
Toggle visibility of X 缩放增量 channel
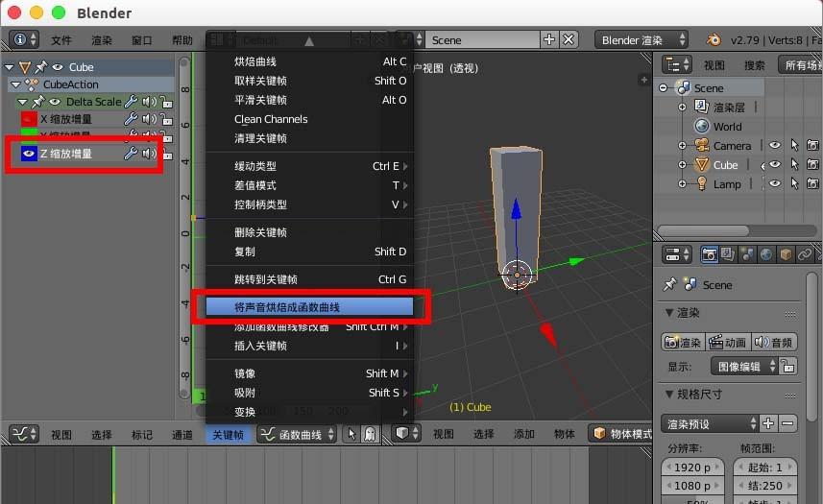pyautogui.click(x=29, y=119)
